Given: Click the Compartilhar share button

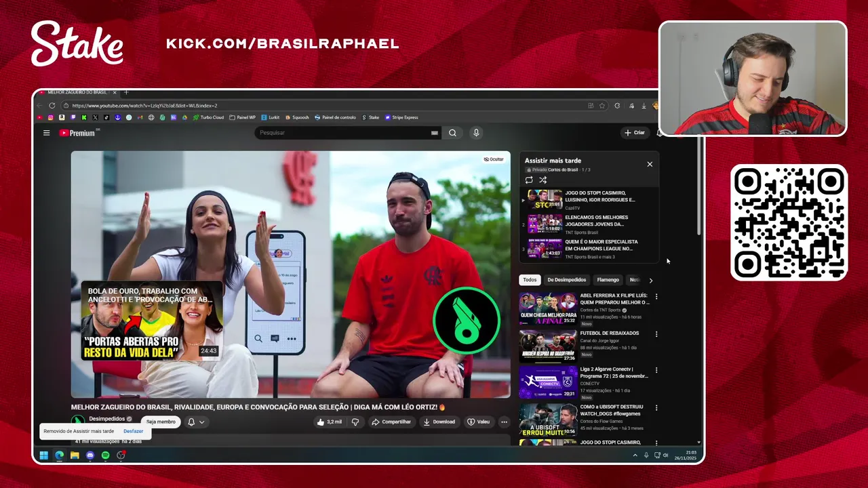Looking at the screenshot, I should click(x=391, y=422).
